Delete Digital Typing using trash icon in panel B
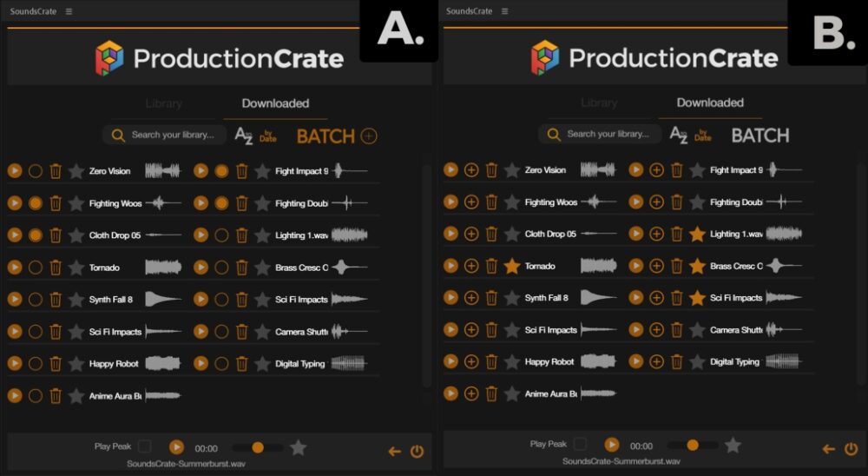 point(677,362)
